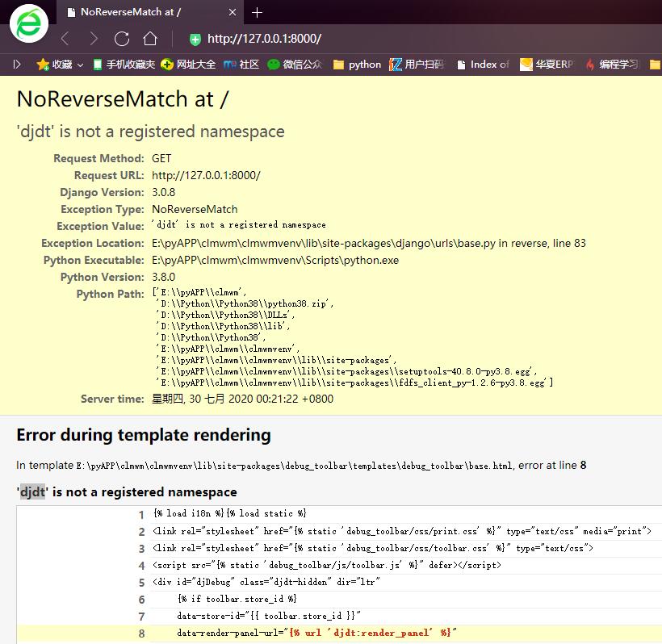The width and height of the screenshot is (662, 644).
Task: Click template line 4 script tag code
Action: [327, 565]
